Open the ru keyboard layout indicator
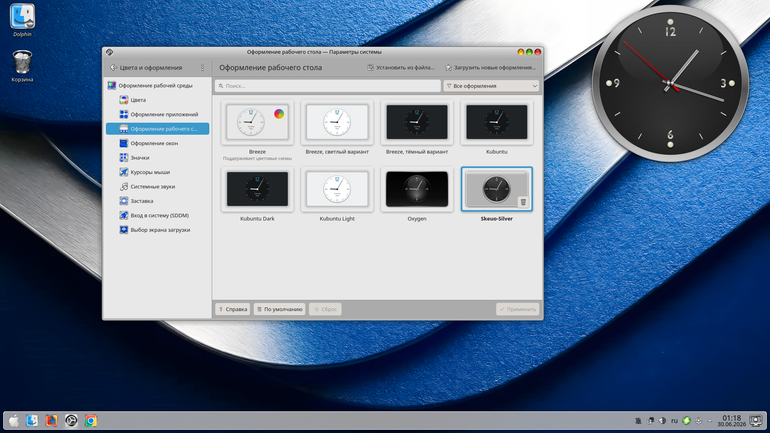Screen dimensions: 770x433 click(674, 421)
